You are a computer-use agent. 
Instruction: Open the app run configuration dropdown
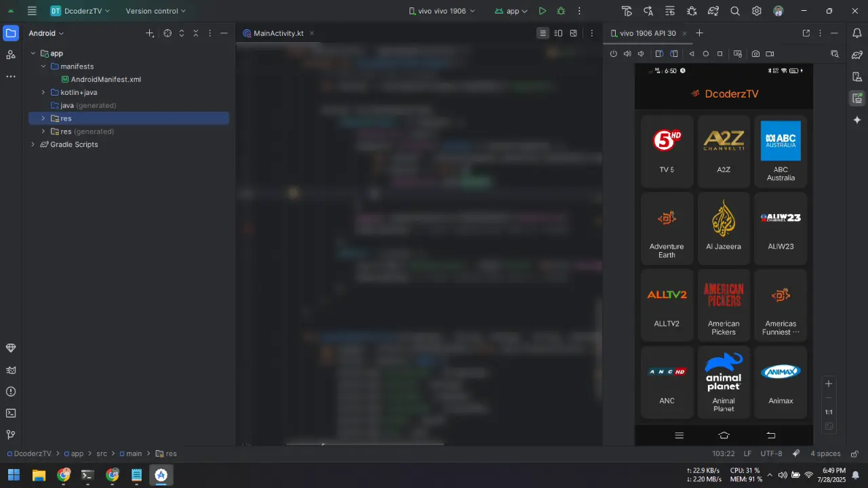click(x=511, y=11)
